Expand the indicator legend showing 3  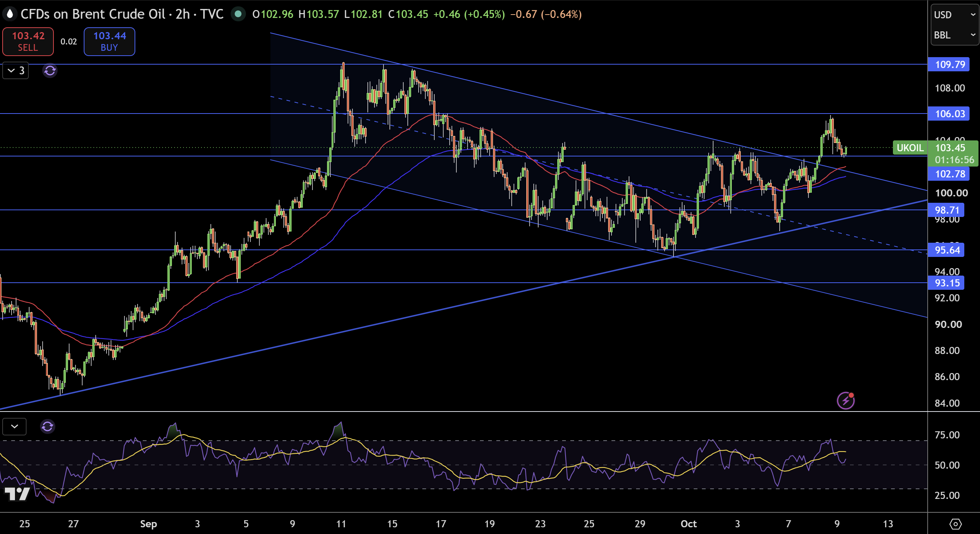16,71
